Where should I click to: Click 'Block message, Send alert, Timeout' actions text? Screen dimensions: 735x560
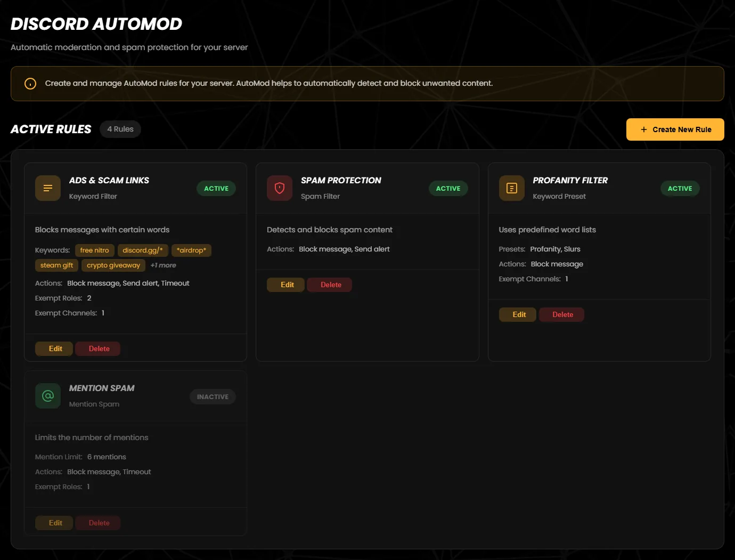point(128,283)
